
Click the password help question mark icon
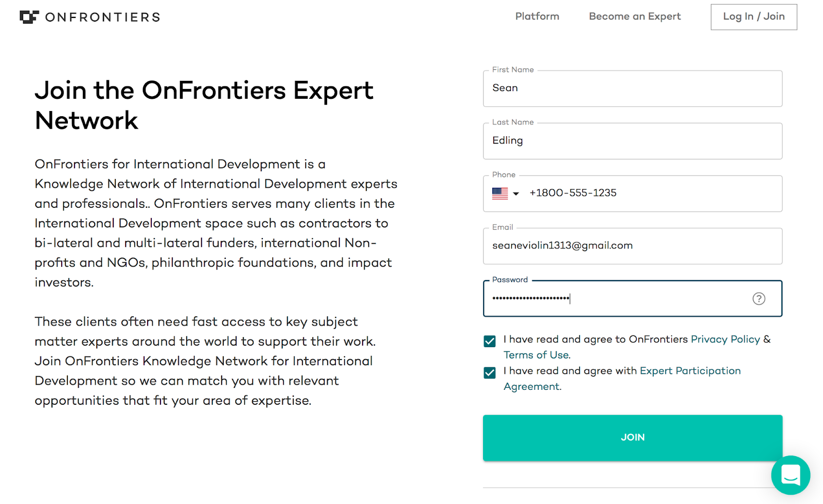(x=759, y=299)
